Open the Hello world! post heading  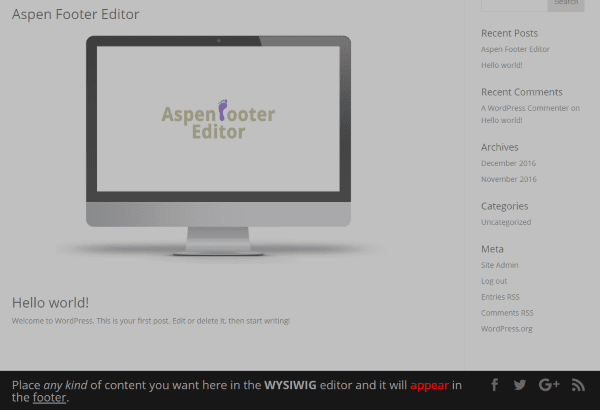click(51, 302)
